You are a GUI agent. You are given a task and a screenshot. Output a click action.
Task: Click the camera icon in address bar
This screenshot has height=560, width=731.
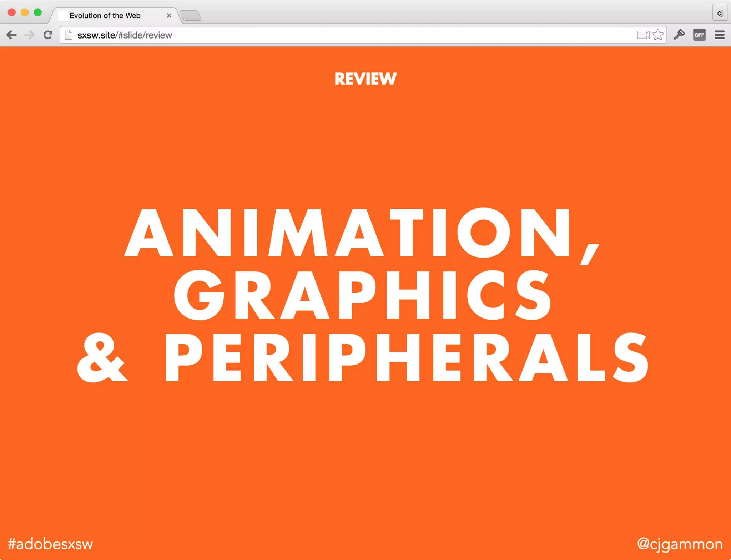tap(643, 35)
